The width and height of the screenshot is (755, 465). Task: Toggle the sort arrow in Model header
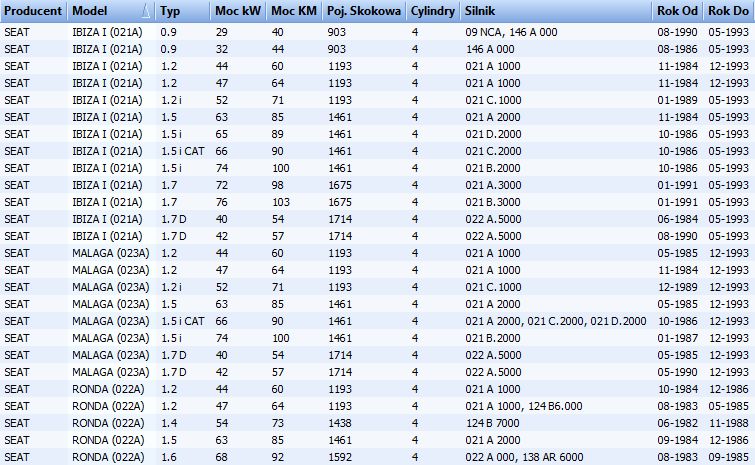146,12
